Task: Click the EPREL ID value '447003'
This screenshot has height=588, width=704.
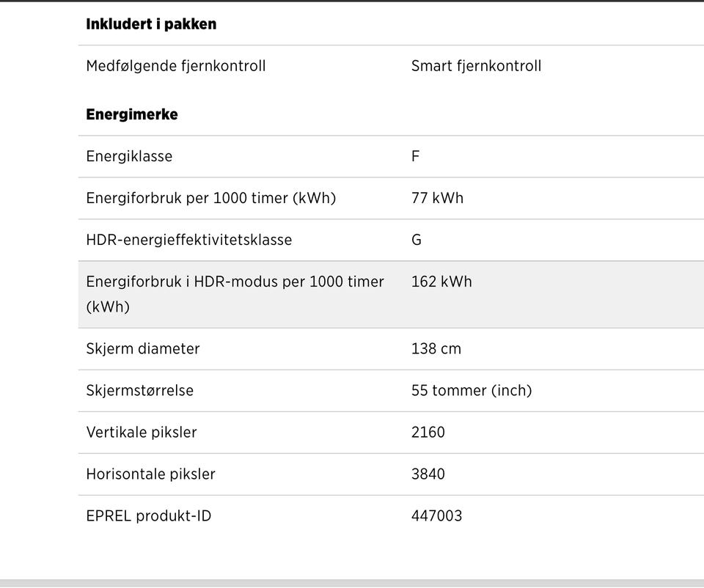Action: pyautogui.click(x=437, y=515)
